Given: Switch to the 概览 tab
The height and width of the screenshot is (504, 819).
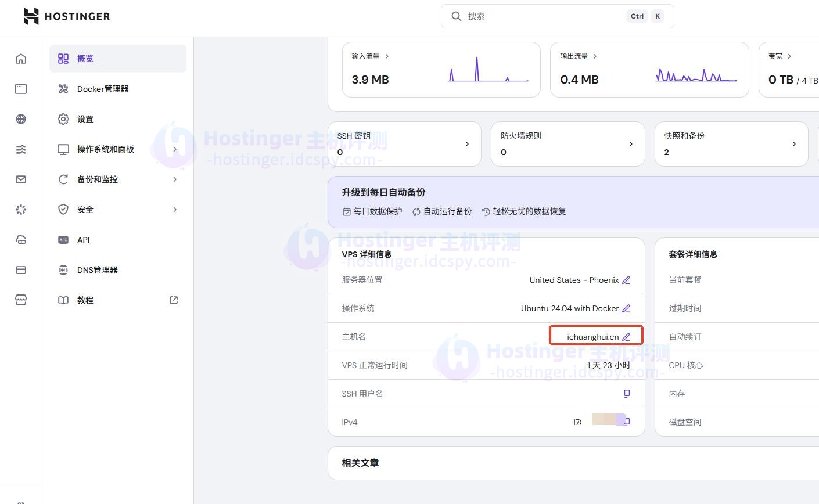Looking at the screenshot, I should tap(85, 58).
